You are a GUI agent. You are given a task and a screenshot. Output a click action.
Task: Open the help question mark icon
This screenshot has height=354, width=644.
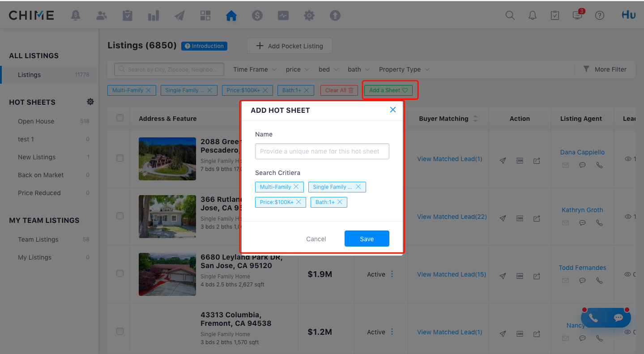pyautogui.click(x=600, y=16)
